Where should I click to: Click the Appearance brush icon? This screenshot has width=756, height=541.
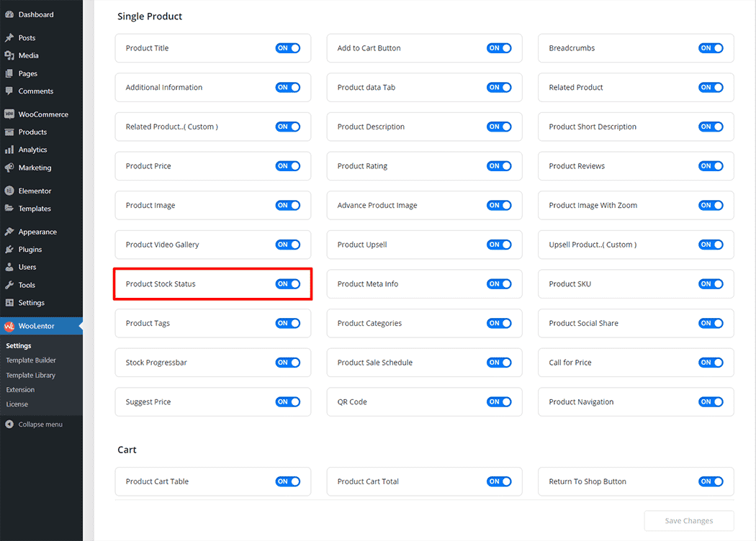(9, 232)
